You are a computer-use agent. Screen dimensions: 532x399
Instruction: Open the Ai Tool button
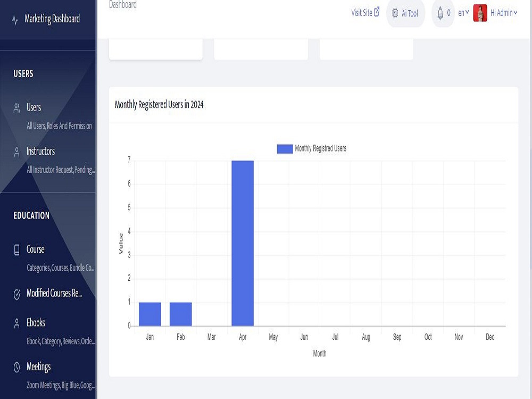(405, 14)
